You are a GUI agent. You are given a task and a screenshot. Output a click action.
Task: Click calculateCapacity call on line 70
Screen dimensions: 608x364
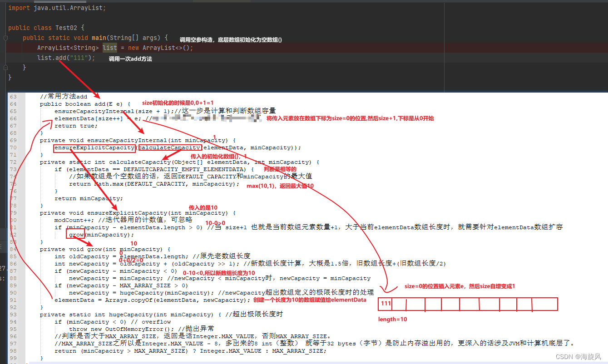click(169, 148)
